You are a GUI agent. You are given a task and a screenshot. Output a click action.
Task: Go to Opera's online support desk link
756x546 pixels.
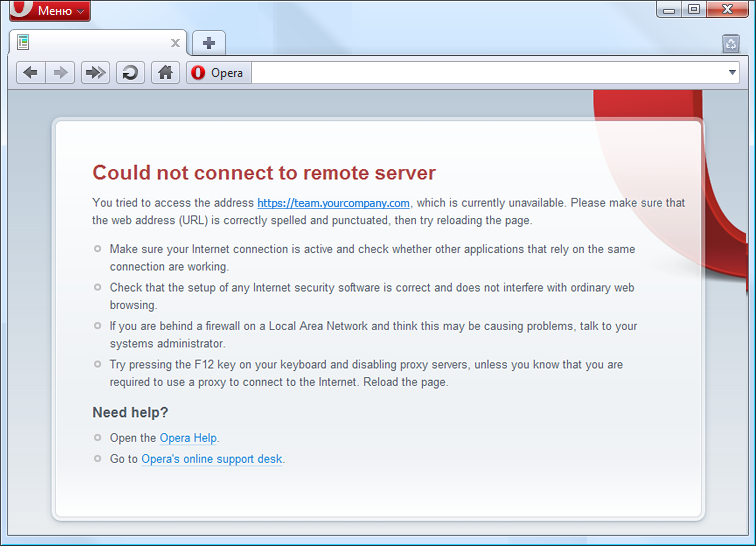point(212,459)
